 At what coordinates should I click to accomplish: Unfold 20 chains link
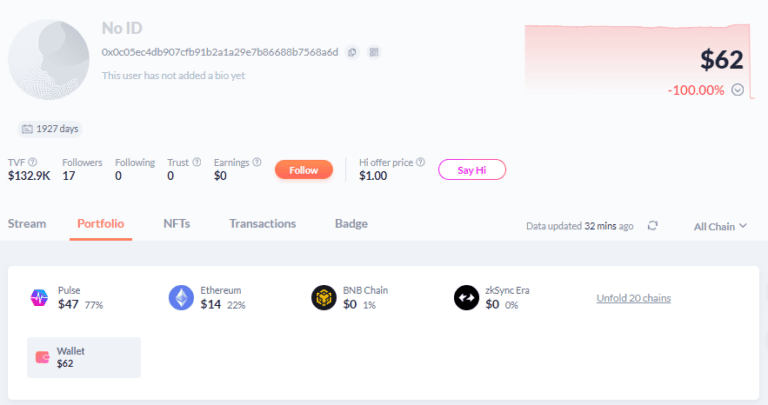(633, 298)
